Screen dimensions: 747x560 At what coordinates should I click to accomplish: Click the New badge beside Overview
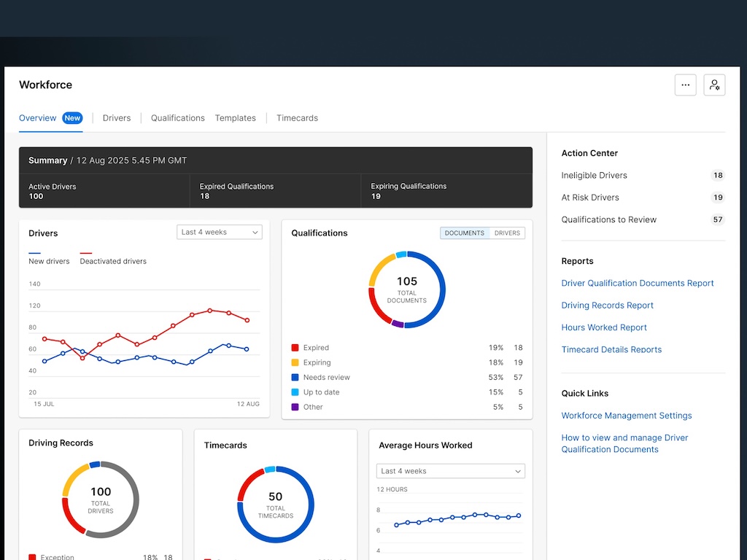72,118
